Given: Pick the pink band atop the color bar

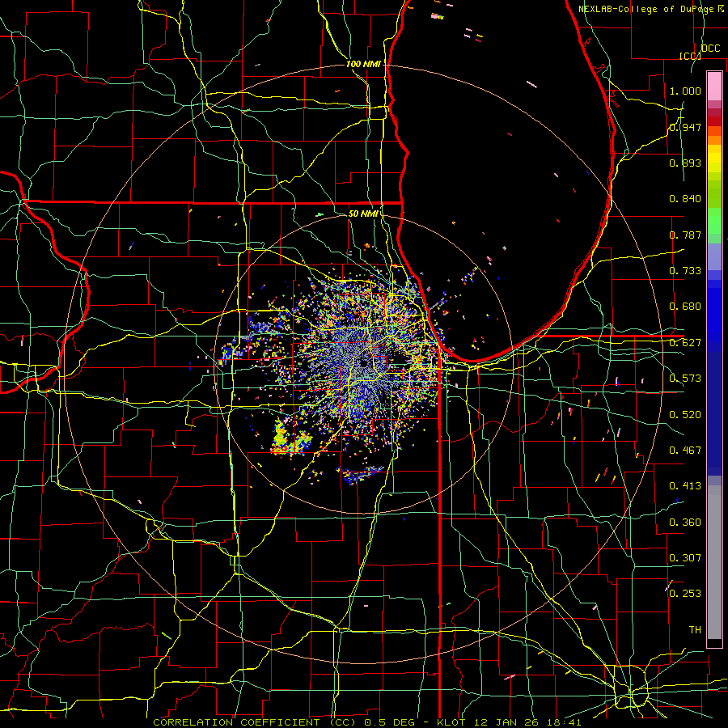Looking at the screenshot, I should 714,86.
